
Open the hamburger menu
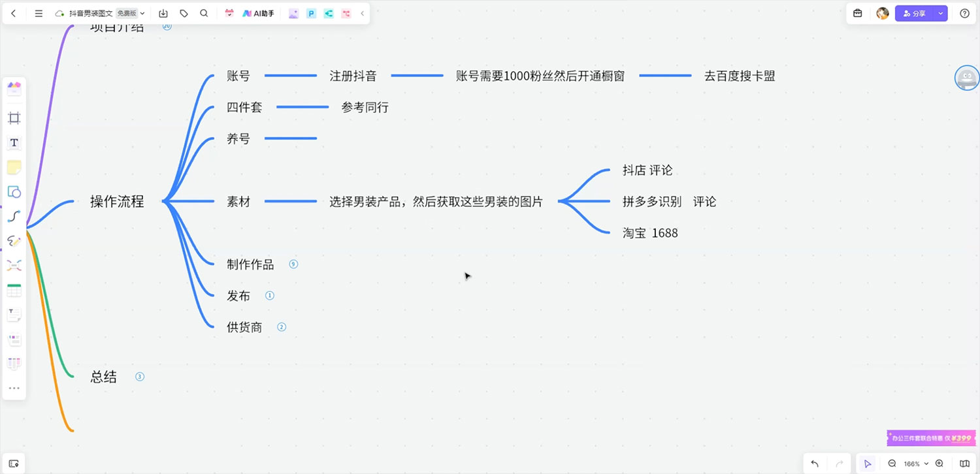[x=38, y=12]
